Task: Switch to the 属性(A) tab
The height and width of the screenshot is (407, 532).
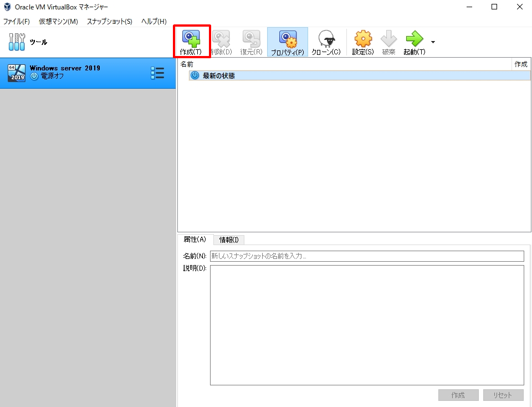Action: coord(195,240)
